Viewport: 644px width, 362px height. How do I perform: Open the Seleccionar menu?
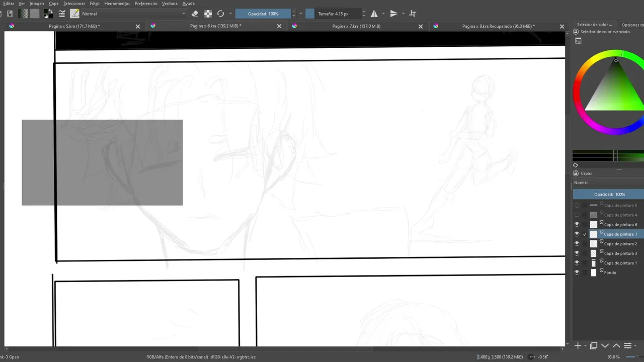point(74,4)
